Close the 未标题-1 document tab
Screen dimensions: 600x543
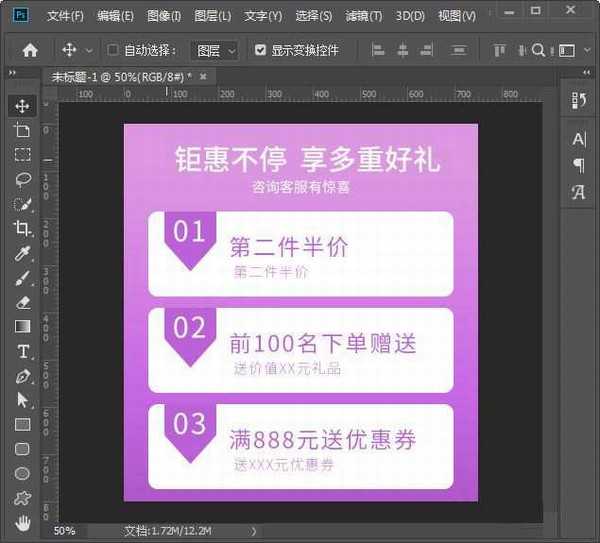203,77
